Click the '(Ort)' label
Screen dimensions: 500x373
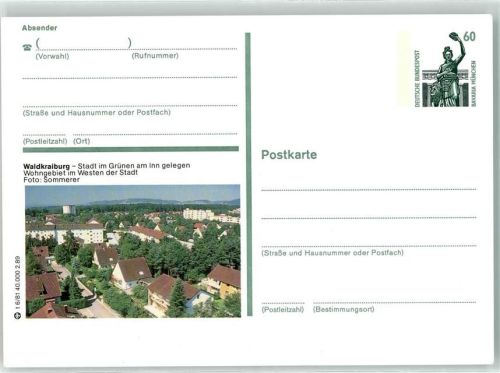82,141
